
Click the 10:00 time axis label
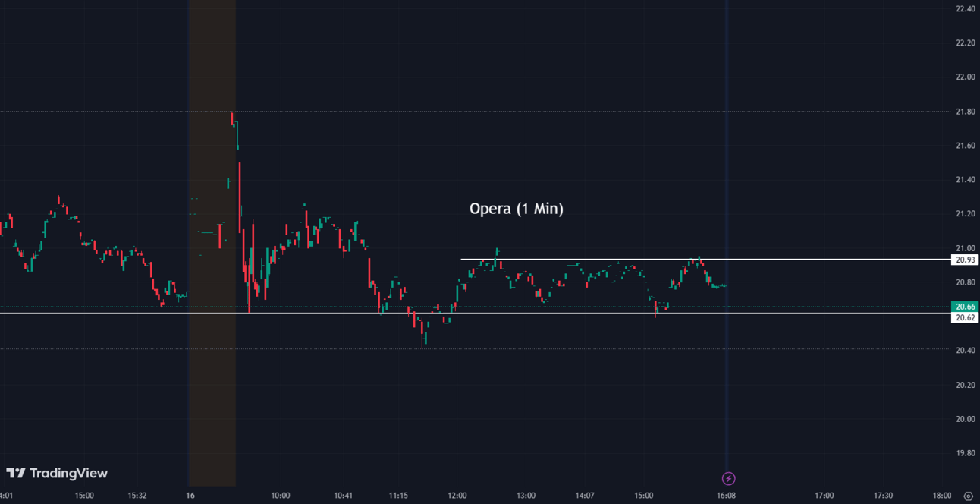[281, 496]
